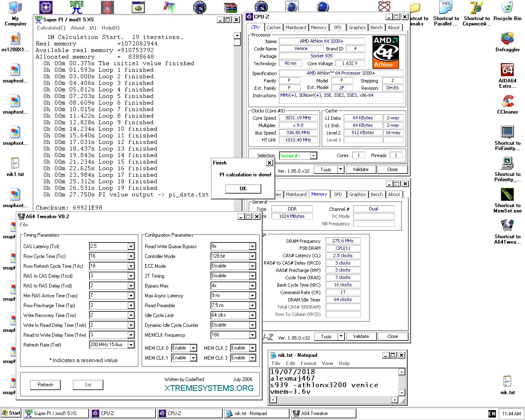
Task: Click the language indicator EN in tray
Action: 492,414
